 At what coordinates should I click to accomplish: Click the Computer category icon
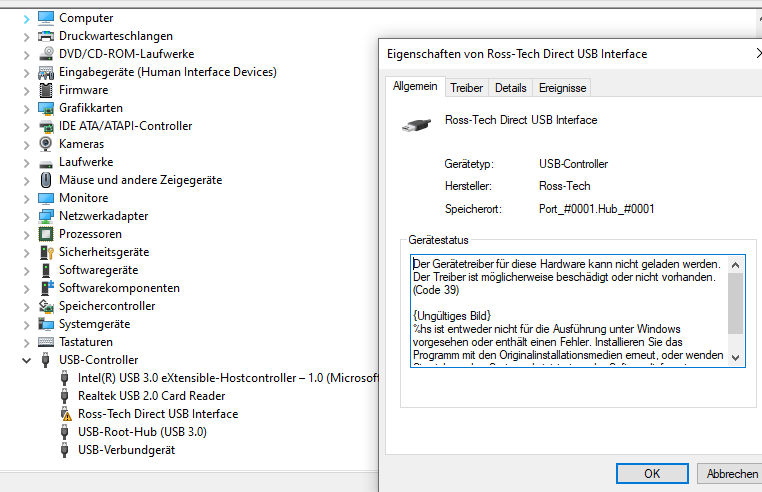[x=46, y=18]
